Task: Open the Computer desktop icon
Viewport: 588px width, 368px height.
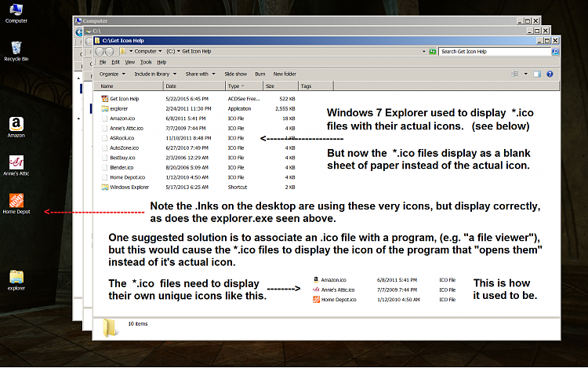Action: pyautogui.click(x=16, y=13)
